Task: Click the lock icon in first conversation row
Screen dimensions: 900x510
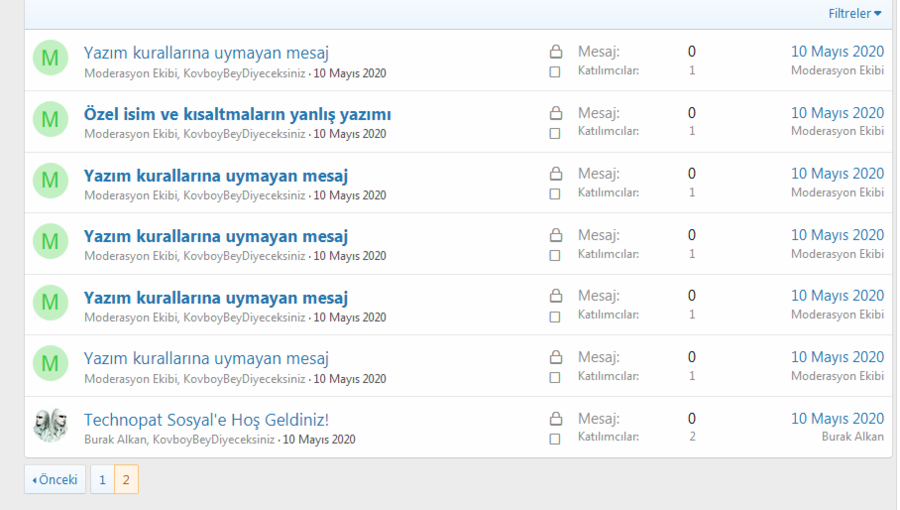Action: tap(555, 52)
